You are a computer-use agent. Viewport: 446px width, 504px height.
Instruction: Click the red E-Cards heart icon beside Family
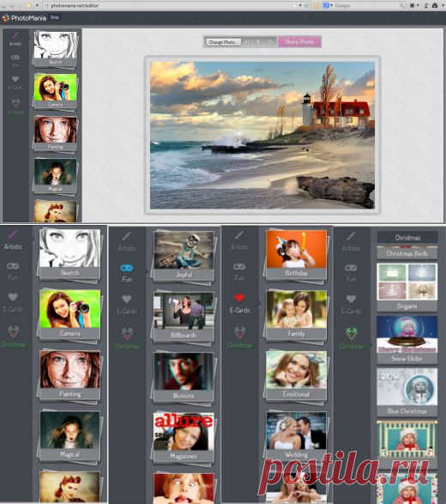(x=239, y=298)
